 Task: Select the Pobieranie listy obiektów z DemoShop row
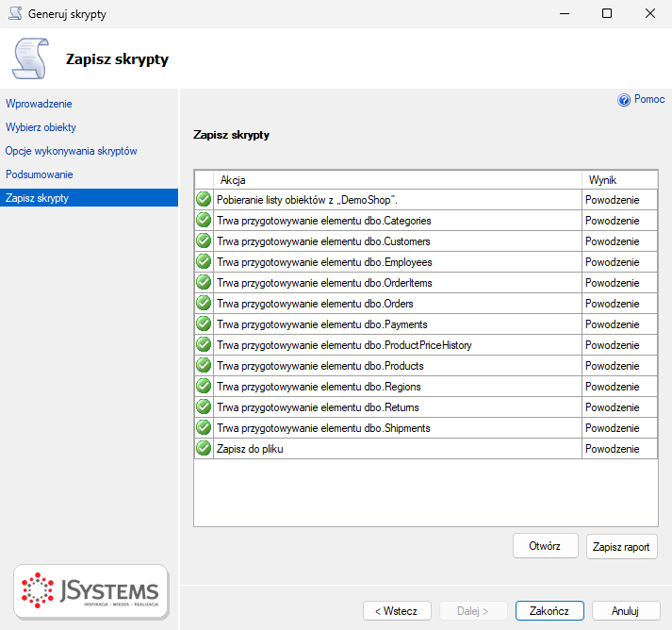[426, 199]
